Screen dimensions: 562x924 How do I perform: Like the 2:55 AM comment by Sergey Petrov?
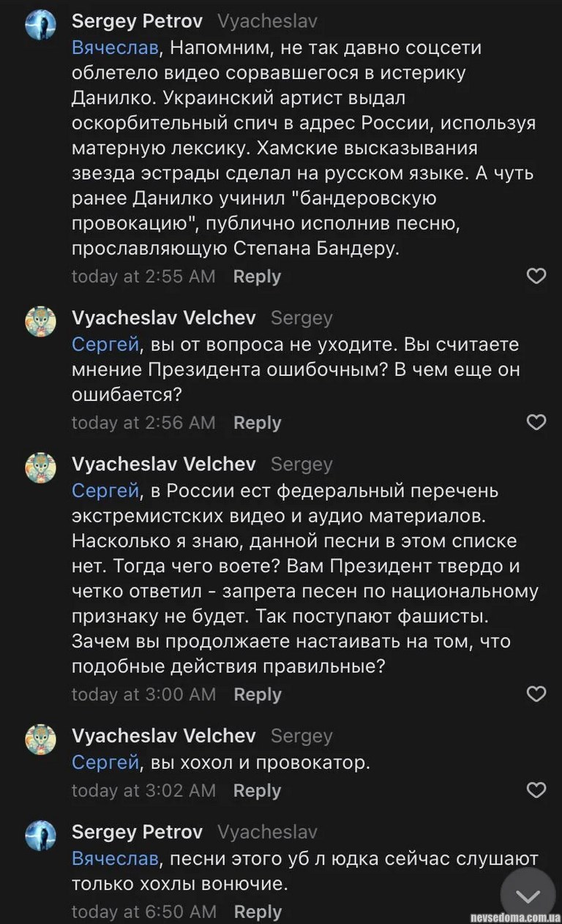(536, 276)
